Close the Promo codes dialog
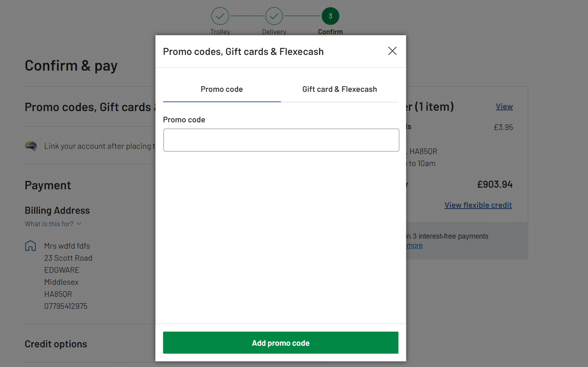 [392, 51]
